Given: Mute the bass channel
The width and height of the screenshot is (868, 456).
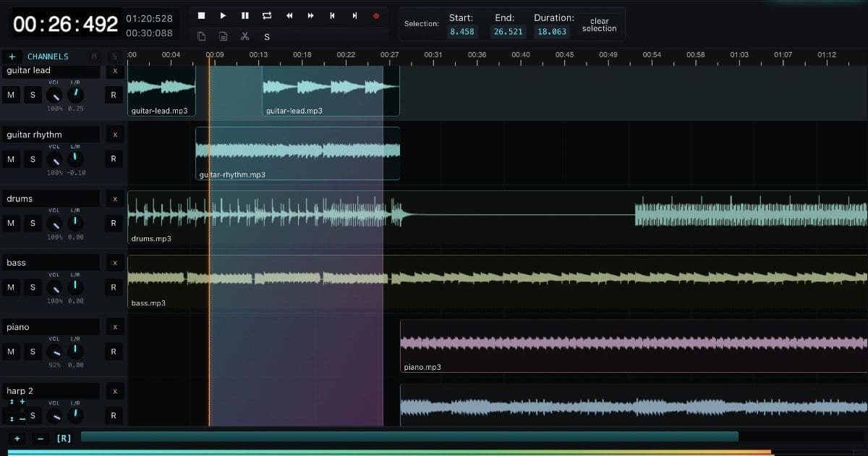Looking at the screenshot, I should pos(11,287).
